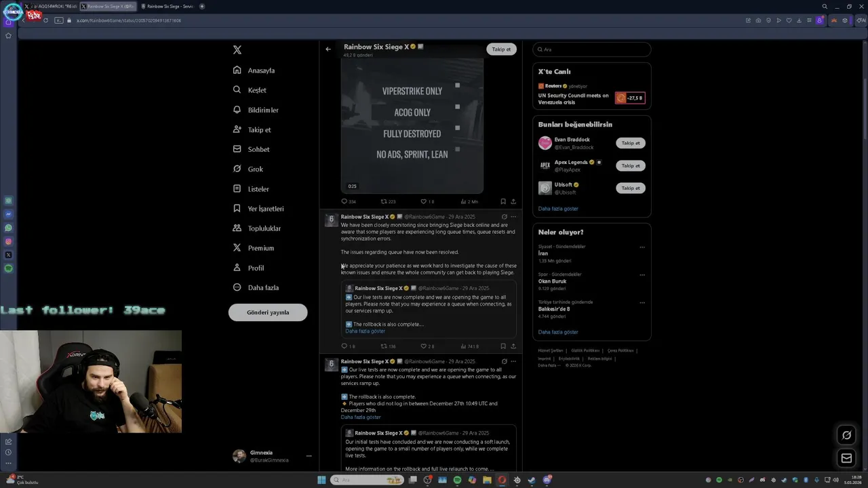This screenshot has height=488, width=868.
Task: Click the X logo in the sidebar
Action: tap(237, 50)
